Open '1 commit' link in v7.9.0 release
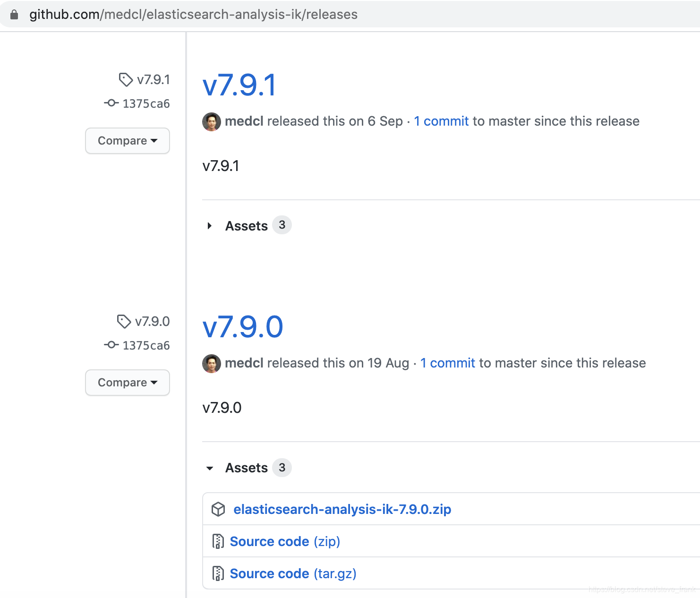 click(448, 363)
